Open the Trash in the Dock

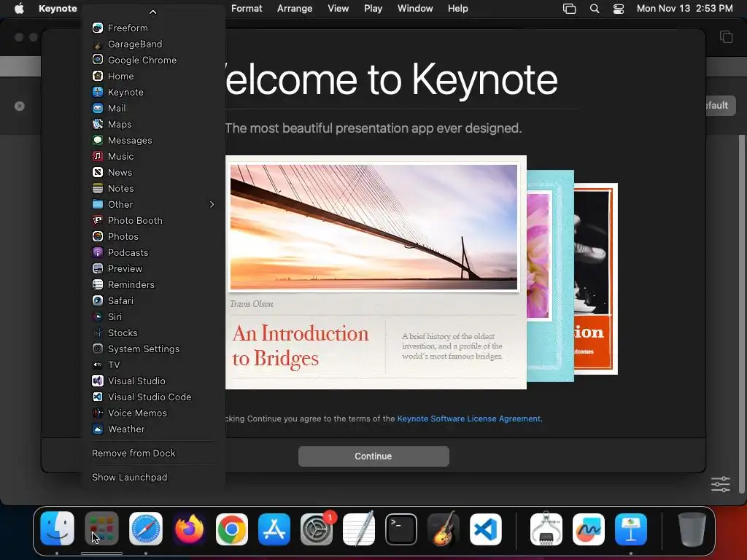pos(692,529)
